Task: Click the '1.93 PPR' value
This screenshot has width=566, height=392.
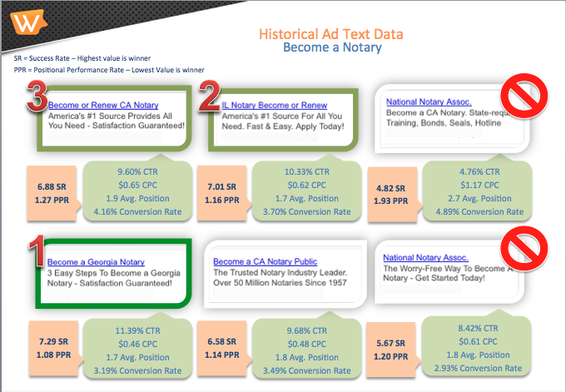Action: click(x=391, y=201)
